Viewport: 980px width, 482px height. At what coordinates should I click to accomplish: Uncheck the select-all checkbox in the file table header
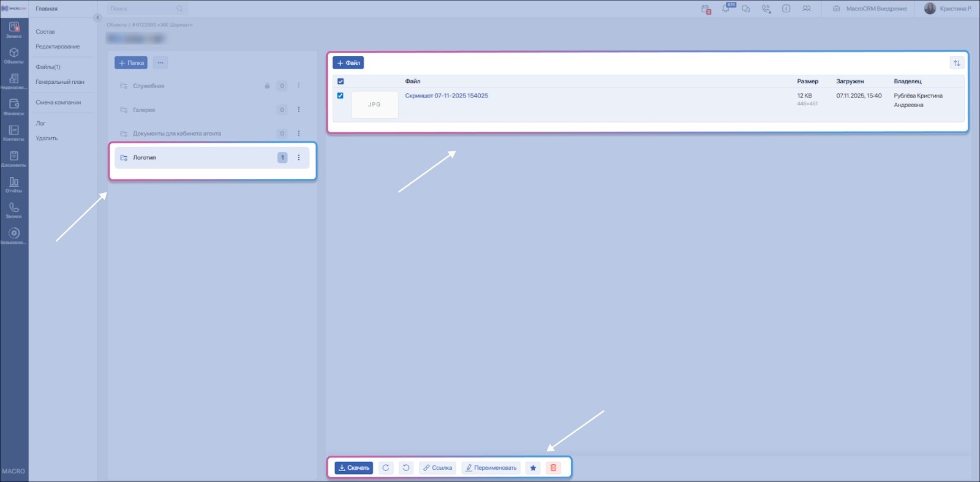coord(341,81)
